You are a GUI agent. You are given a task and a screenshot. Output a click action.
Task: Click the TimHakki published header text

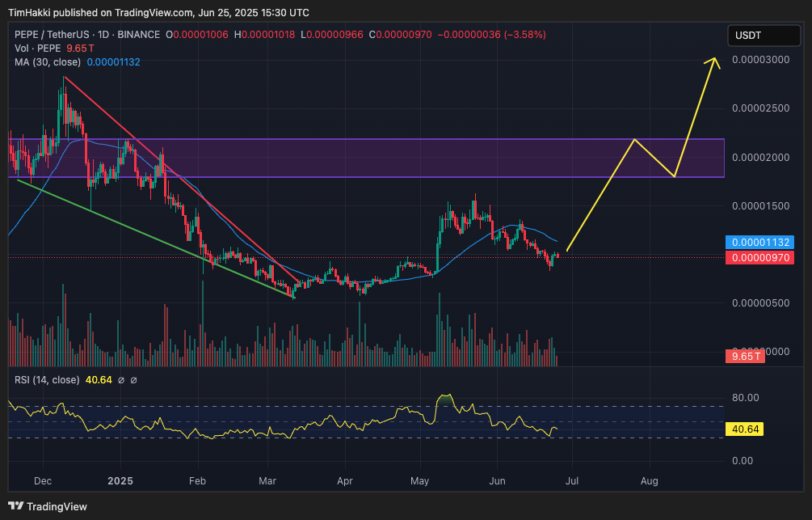pyautogui.click(x=158, y=12)
